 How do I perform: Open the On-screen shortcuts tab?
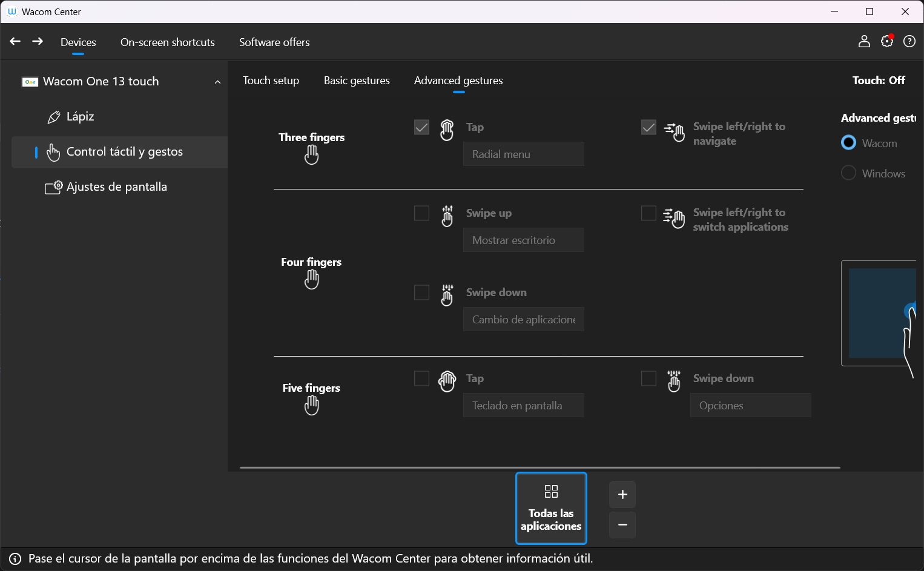coord(168,42)
